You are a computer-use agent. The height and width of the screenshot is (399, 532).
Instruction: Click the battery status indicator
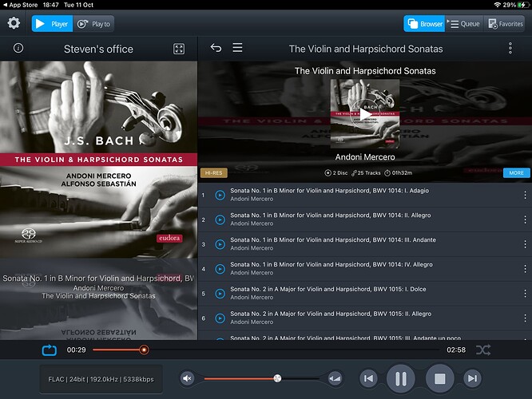(x=523, y=5)
